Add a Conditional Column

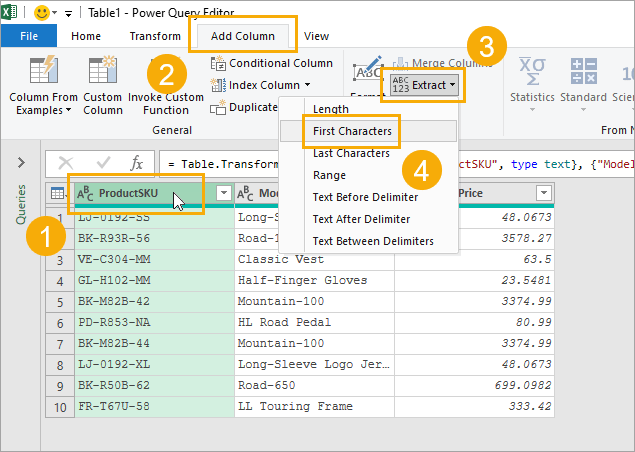pyautogui.click(x=272, y=63)
